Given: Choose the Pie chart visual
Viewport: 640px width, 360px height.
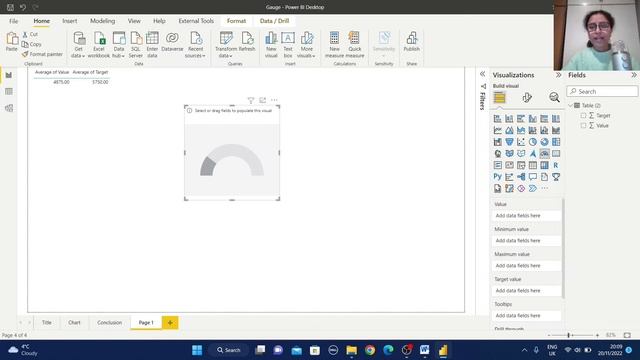Looking at the screenshot, I should [x=533, y=142].
